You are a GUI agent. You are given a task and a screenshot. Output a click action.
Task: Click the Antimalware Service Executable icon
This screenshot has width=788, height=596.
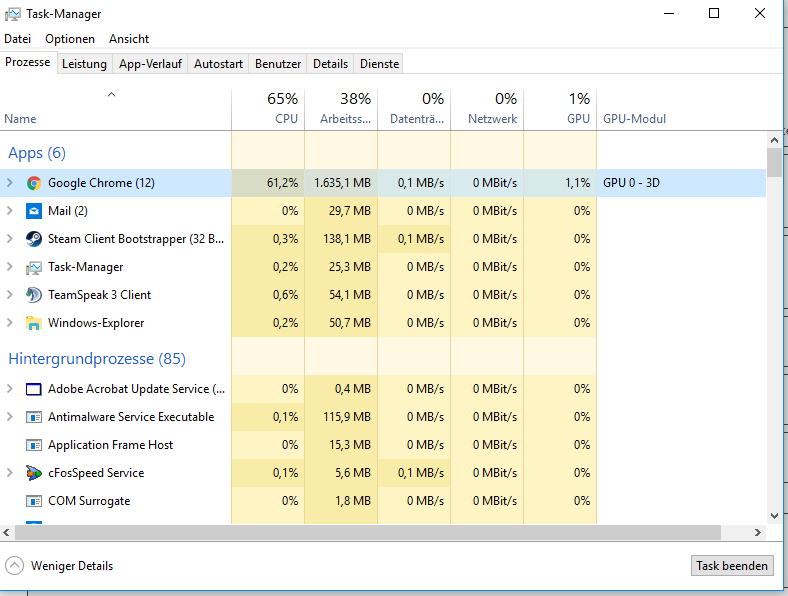[x=34, y=417]
